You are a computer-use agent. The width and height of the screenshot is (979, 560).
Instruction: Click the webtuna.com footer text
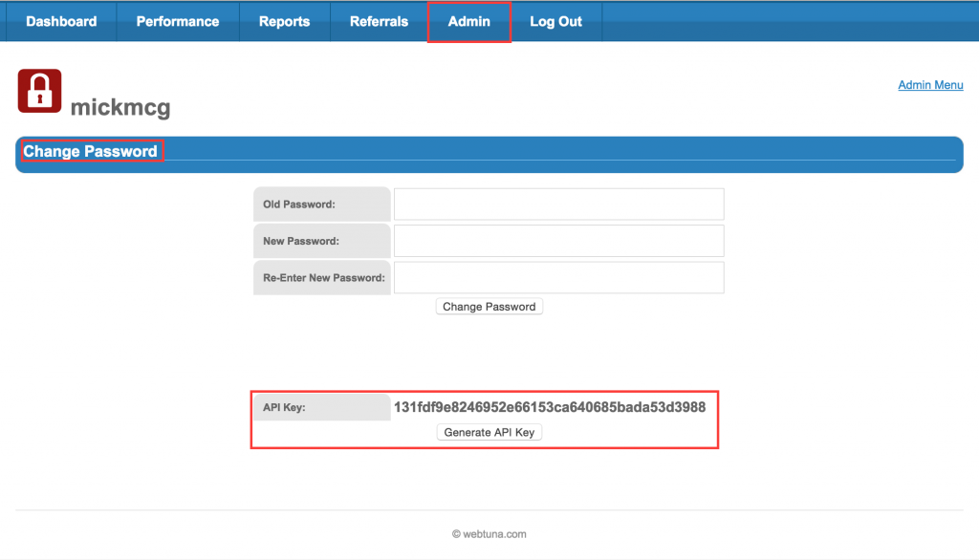point(489,534)
